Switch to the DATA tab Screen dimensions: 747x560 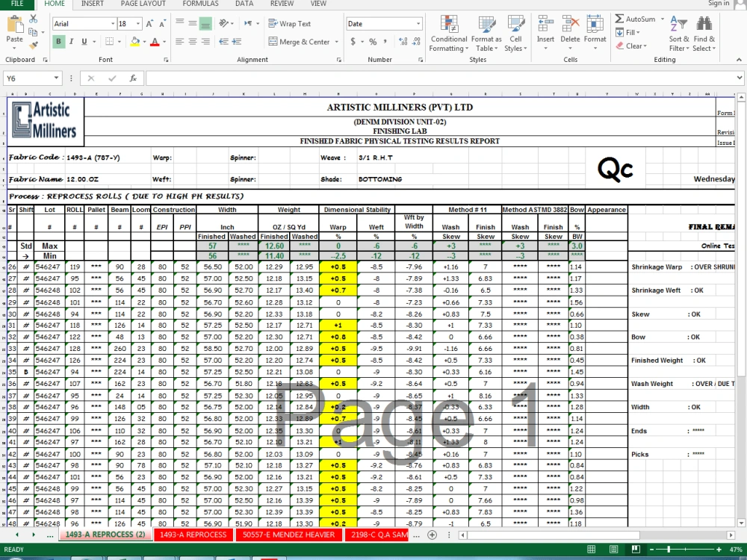point(244,4)
